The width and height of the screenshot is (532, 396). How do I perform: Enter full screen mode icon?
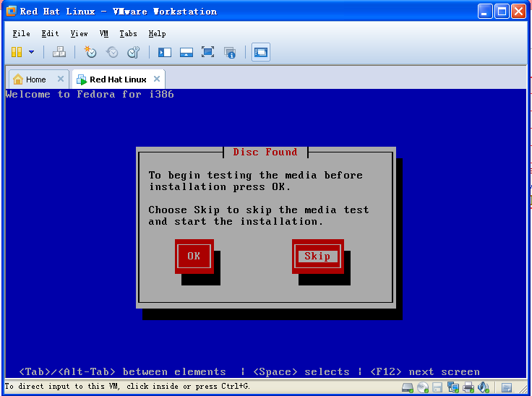207,52
